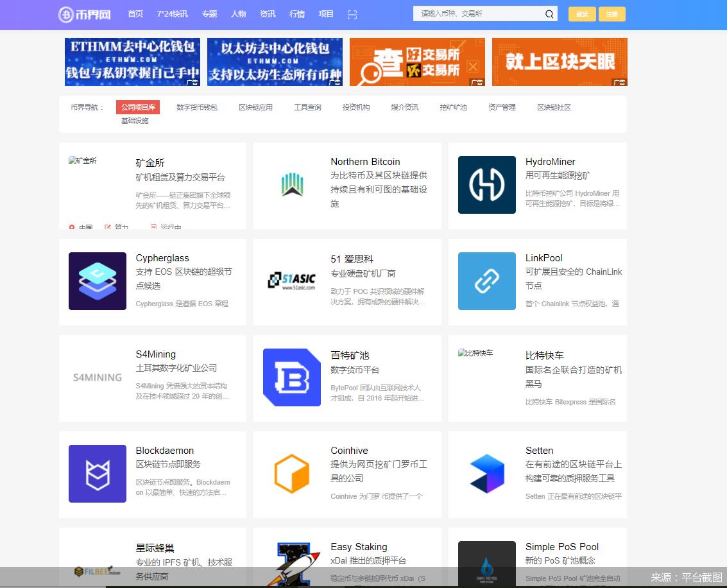
Task: Switch to the 挖矿矿池 category tab
Action: [454, 107]
